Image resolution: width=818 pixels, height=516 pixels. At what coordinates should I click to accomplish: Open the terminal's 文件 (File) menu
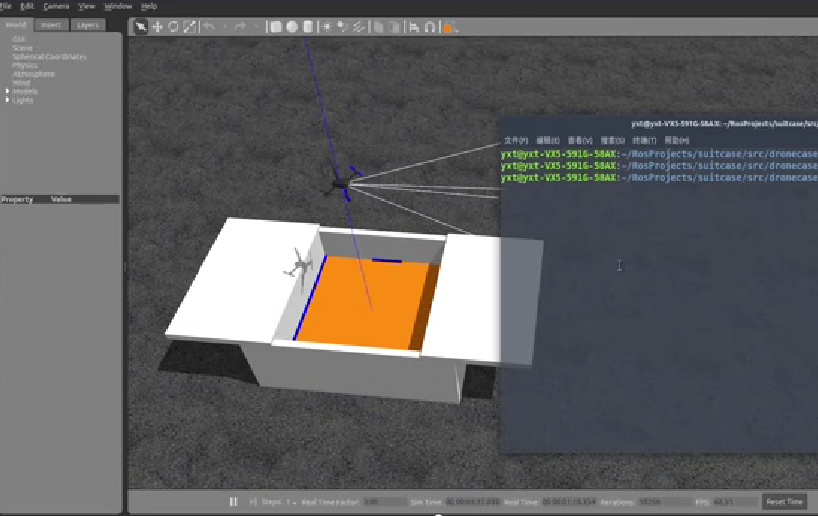515,140
